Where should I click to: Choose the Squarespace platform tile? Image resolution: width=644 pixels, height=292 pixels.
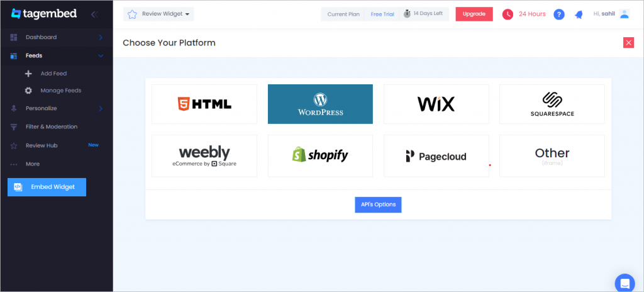pos(552,104)
